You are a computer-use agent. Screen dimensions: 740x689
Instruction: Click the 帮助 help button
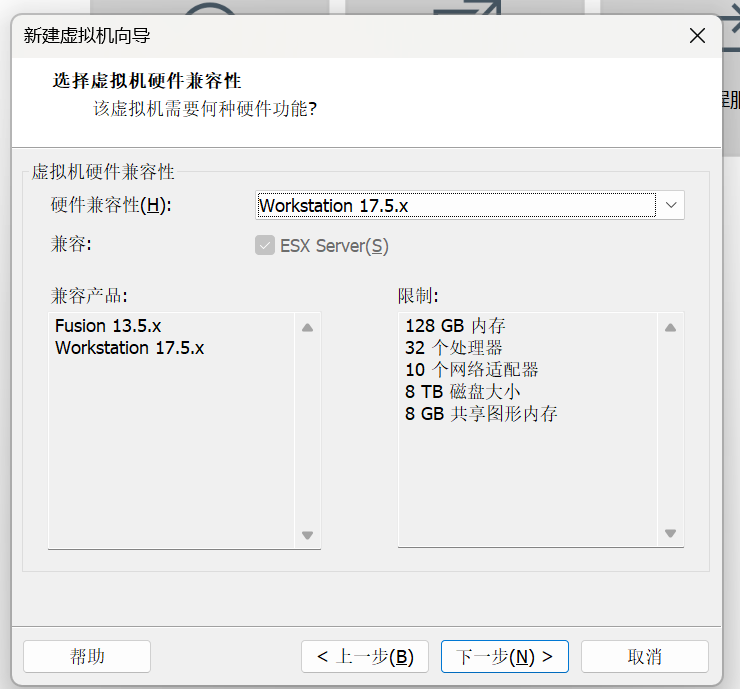pos(87,656)
